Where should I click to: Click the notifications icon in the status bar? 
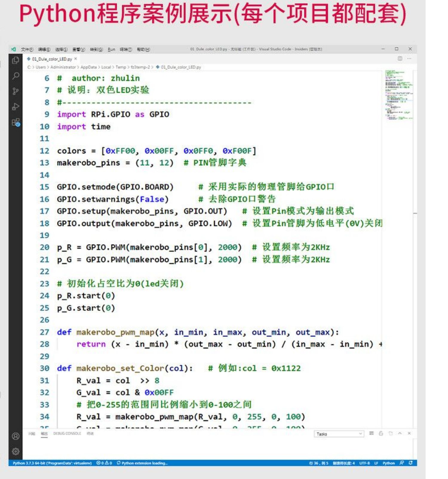coord(411,463)
